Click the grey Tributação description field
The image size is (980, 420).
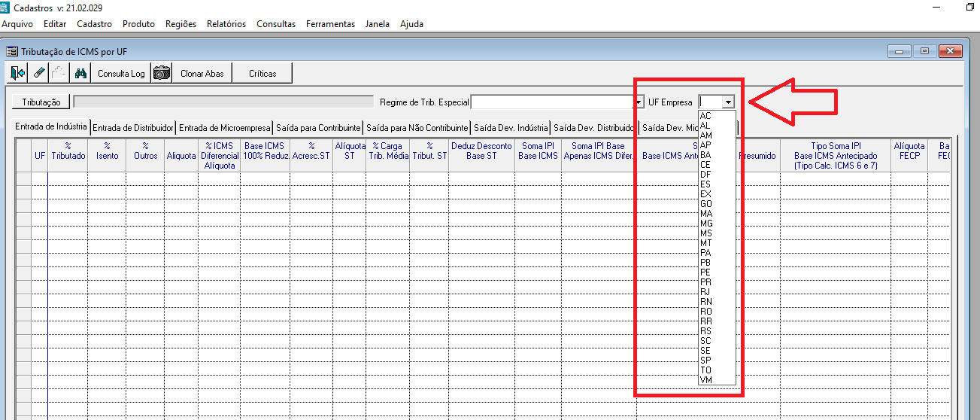(223, 102)
